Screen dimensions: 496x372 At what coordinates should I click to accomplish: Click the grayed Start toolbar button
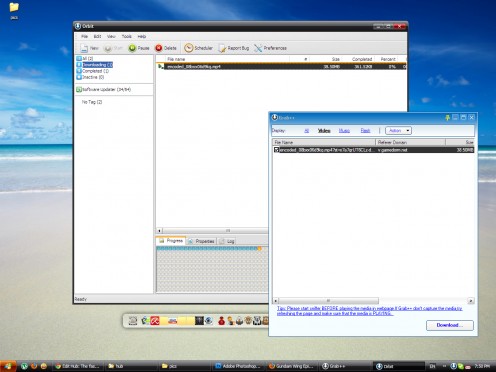113,48
